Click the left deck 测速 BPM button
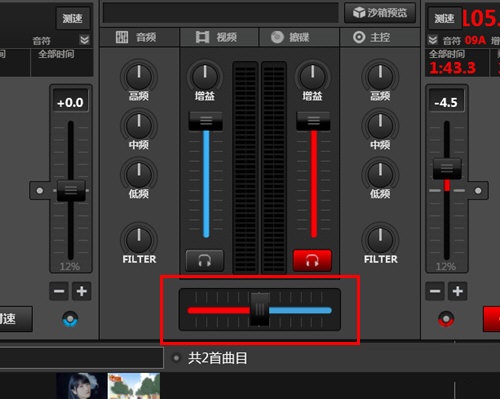 click(73, 18)
